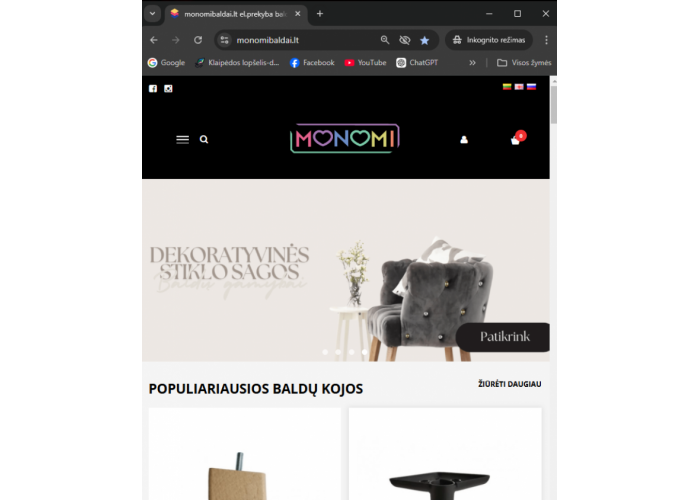Open the ChatGPT bookmark
Viewport: 700px width, 500px height.
coord(417,63)
